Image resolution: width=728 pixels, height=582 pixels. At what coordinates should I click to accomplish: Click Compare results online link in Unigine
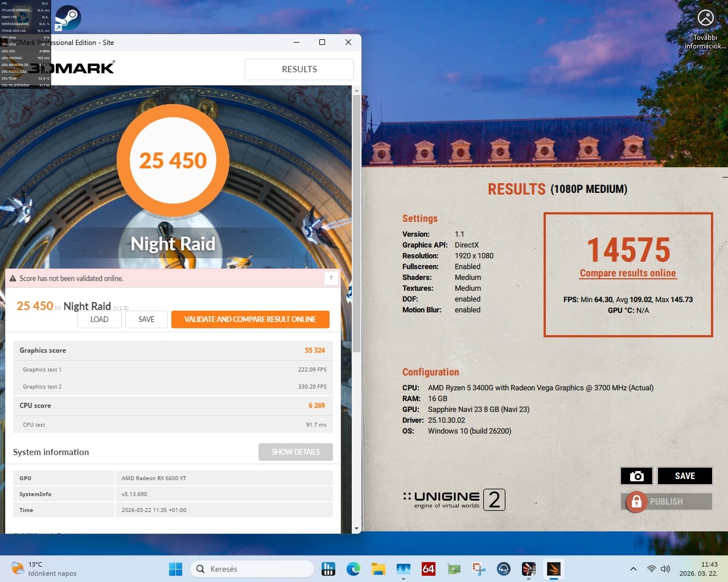[628, 273]
